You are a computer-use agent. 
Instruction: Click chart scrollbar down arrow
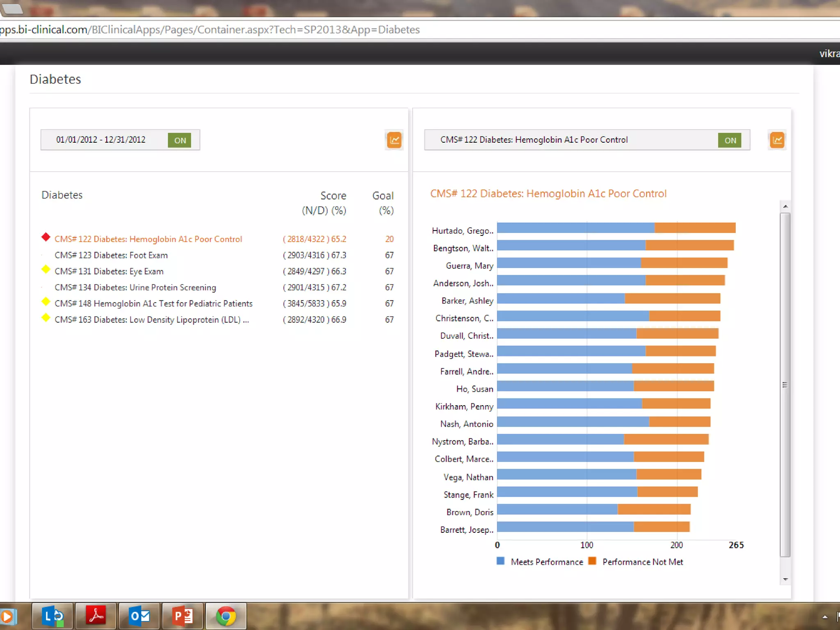(785, 579)
